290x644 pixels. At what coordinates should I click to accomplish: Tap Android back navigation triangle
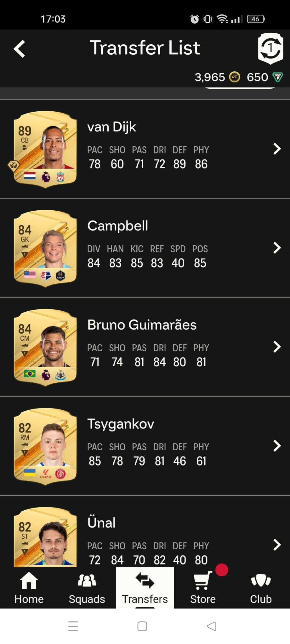(212, 626)
